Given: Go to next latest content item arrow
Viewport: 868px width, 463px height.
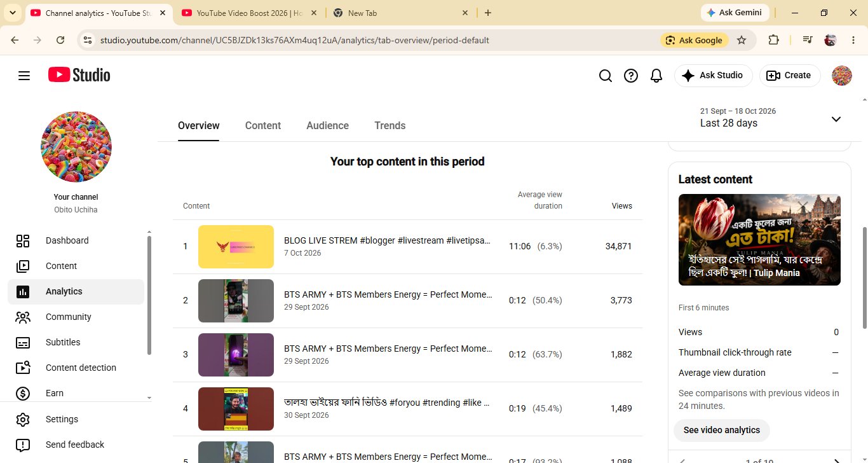Looking at the screenshot, I should [x=836, y=460].
